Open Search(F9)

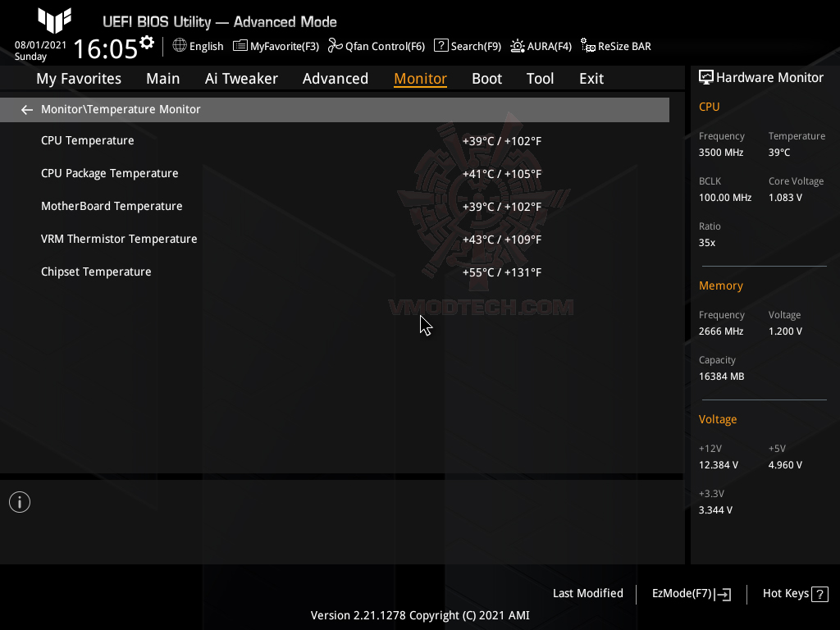pos(468,46)
